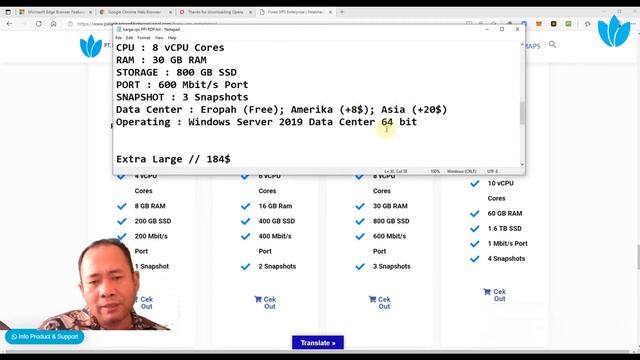Click Cek Out under the 8 GB RAM plan
This screenshot has height=360, width=640.
[x=146, y=302]
